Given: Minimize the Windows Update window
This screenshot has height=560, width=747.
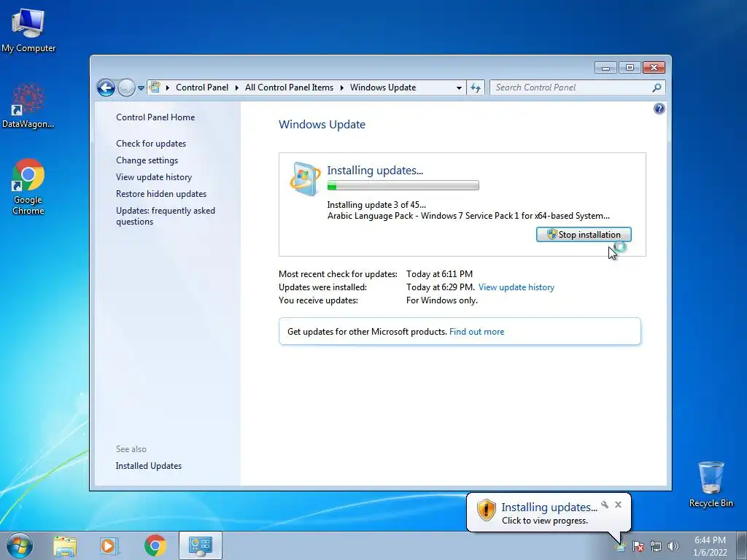Looking at the screenshot, I should point(605,68).
